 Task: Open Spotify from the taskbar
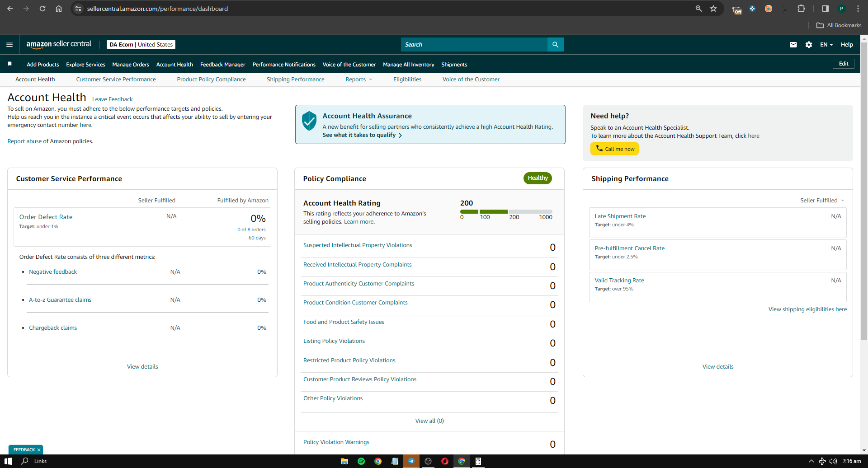[x=361, y=461]
